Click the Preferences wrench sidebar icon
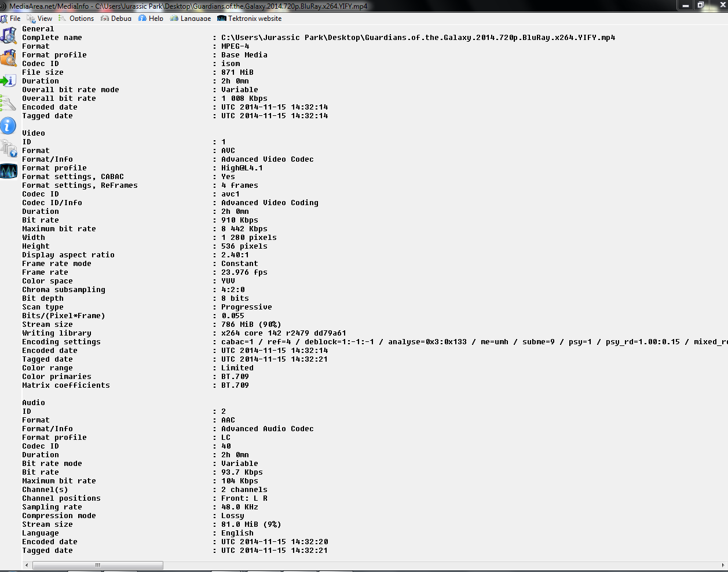 point(8,103)
